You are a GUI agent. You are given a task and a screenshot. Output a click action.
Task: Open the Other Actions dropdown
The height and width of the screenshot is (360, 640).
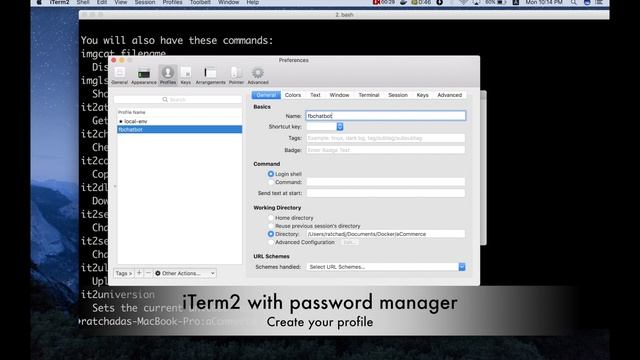coord(185,273)
